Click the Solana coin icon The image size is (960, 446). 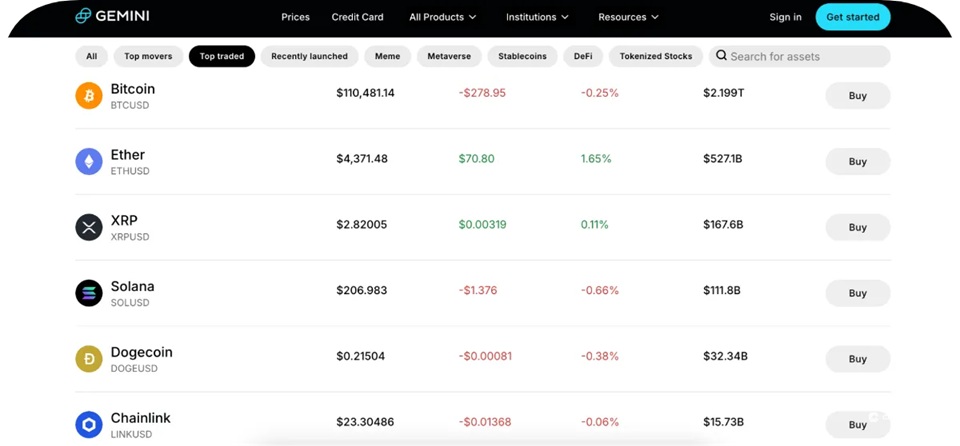pyautogui.click(x=89, y=293)
